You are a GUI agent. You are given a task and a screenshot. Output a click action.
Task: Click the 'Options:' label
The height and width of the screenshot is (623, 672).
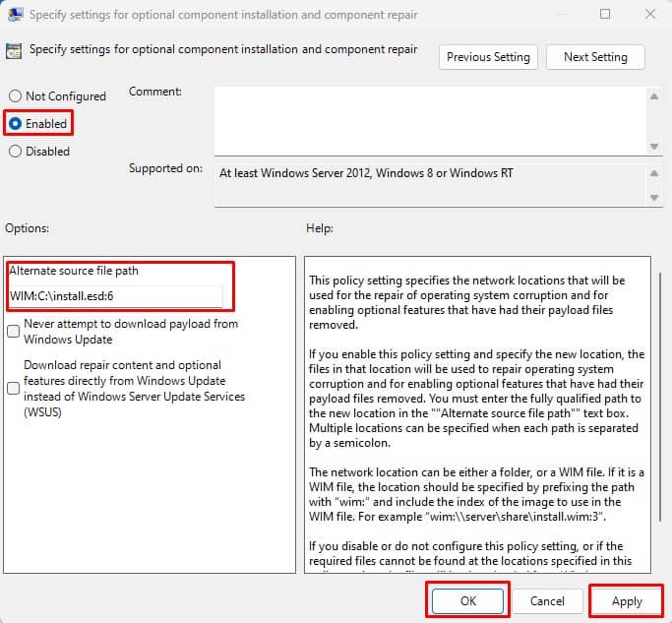click(27, 228)
